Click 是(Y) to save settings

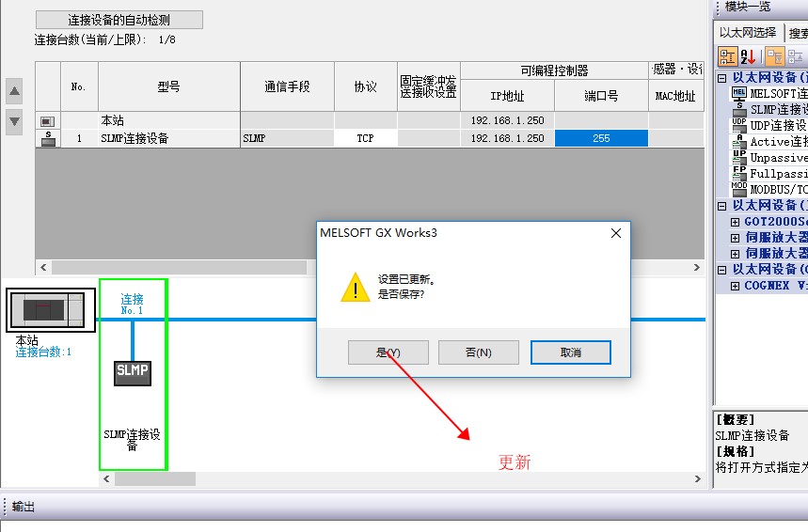(x=388, y=352)
